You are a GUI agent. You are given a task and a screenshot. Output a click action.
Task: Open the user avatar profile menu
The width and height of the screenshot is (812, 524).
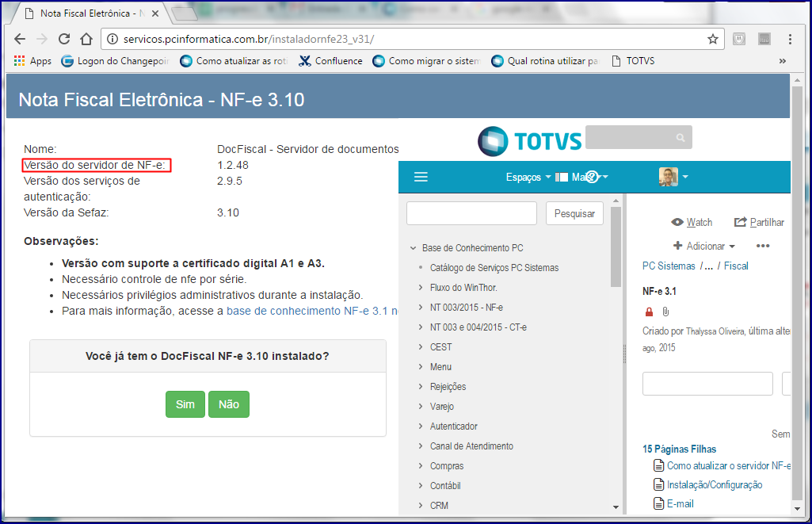pyautogui.click(x=673, y=178)
